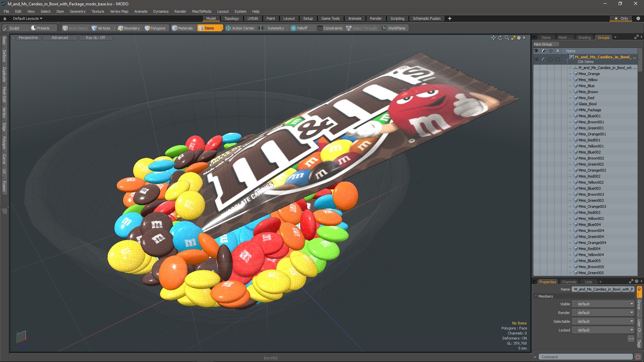The image size is (644, 362).
Task: Toggle render camera of M_and_Ms_Candies group
Action: click(544, 59)
